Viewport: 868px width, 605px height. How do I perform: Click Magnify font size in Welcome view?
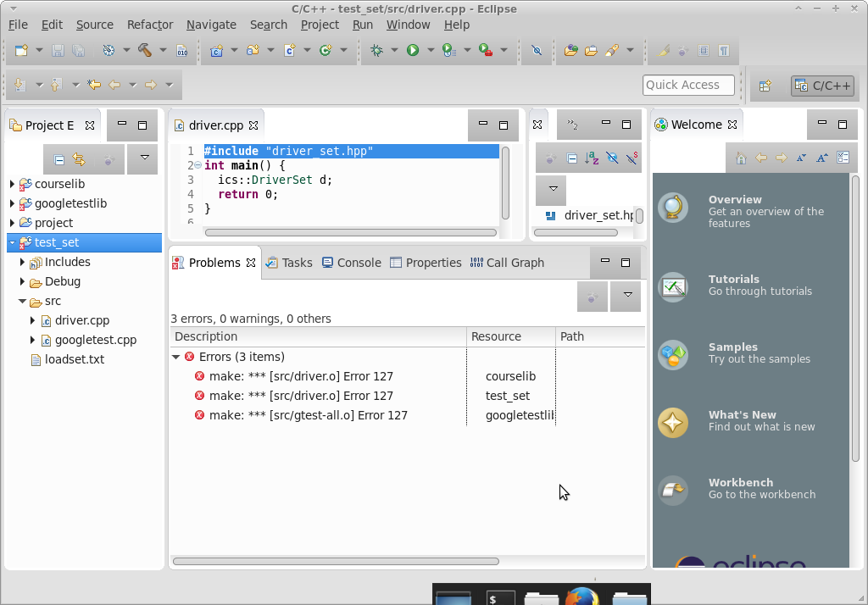point(822,158)
